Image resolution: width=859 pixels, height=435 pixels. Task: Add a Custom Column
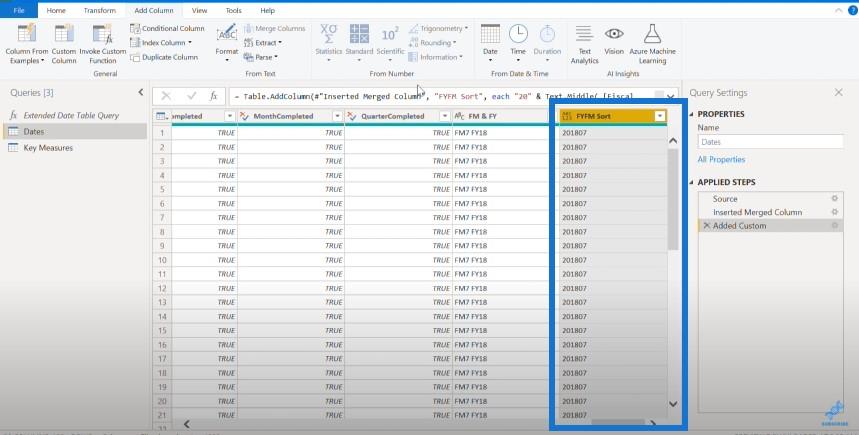[64, 44]
